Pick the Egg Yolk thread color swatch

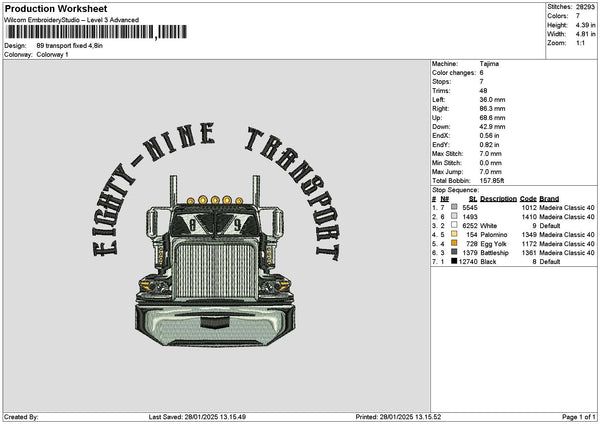454,243
